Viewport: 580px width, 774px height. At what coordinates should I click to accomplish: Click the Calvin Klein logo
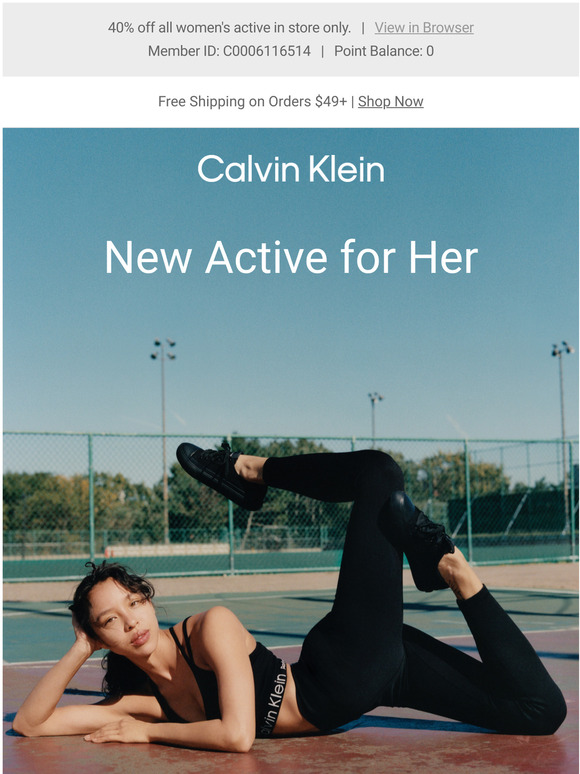[x=291, y=168]
